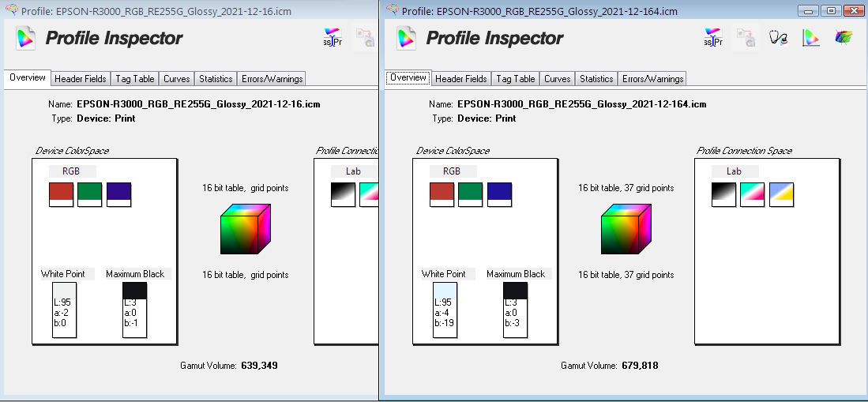Screen dimensions: 868x402
Task: Click 'Device: Print' type in left window
Action: point(106,118)
